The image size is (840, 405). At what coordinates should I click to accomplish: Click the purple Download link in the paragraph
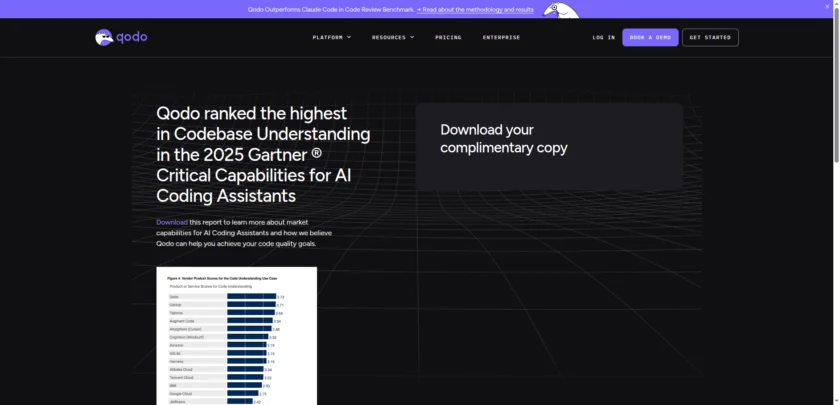pyautogui.click(x=172, y=222)
